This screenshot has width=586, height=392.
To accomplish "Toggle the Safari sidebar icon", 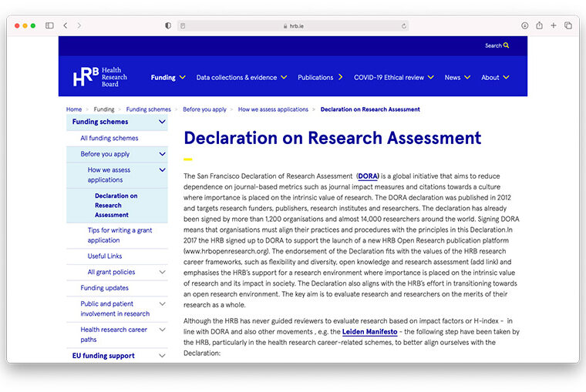I will click(x=49, y=25).
